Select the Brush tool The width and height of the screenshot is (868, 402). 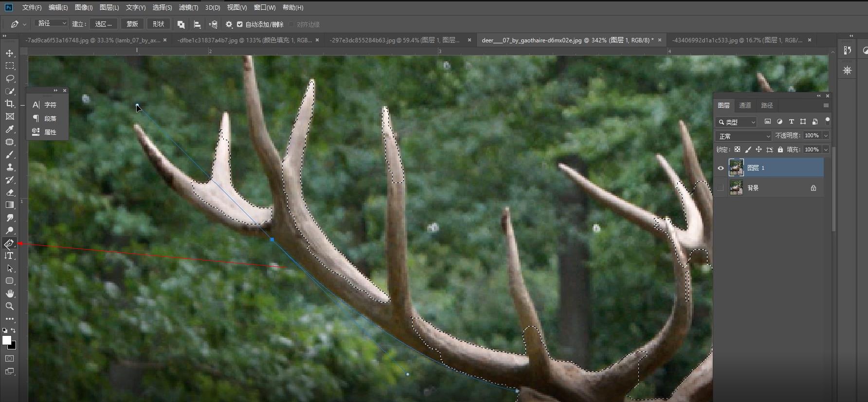10,155
